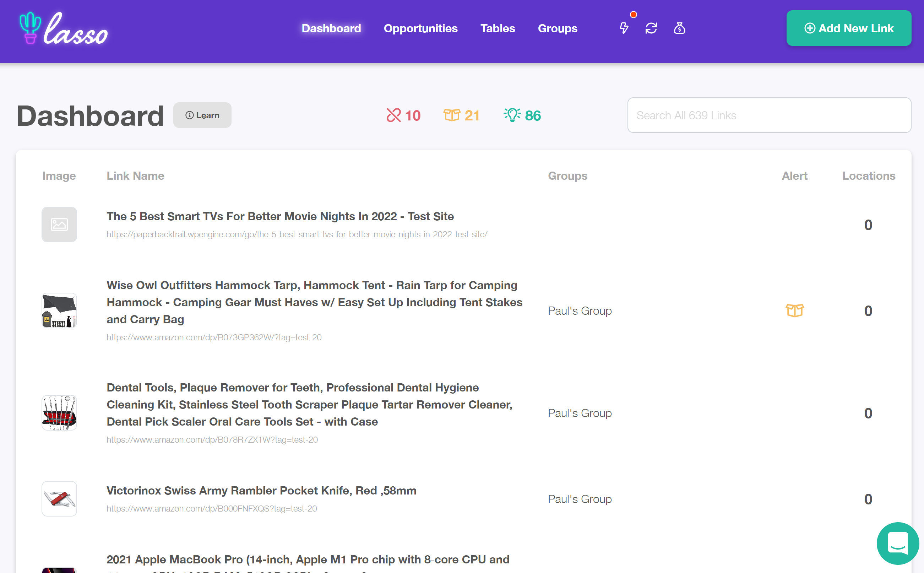The width and height of the screenshot is (924, 573).
Task: Click the sync/refresh icon in the header
Action: click(651, 28)
